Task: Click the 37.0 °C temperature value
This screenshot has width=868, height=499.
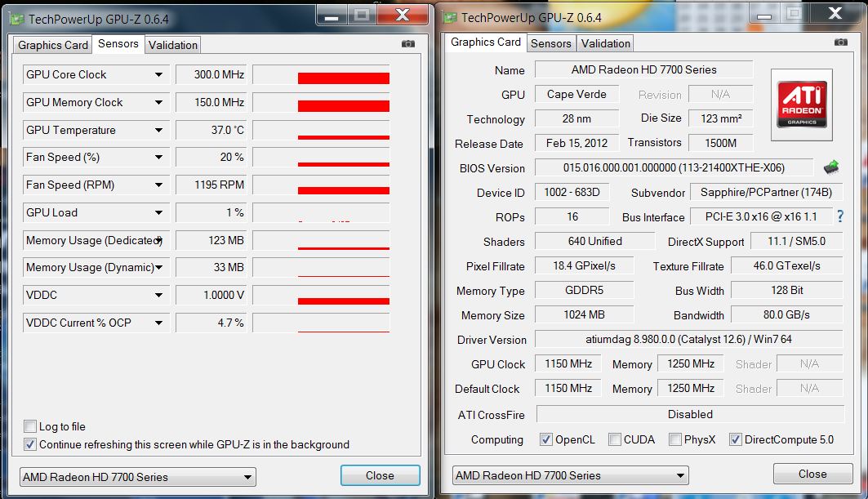Action: point(211,130)
